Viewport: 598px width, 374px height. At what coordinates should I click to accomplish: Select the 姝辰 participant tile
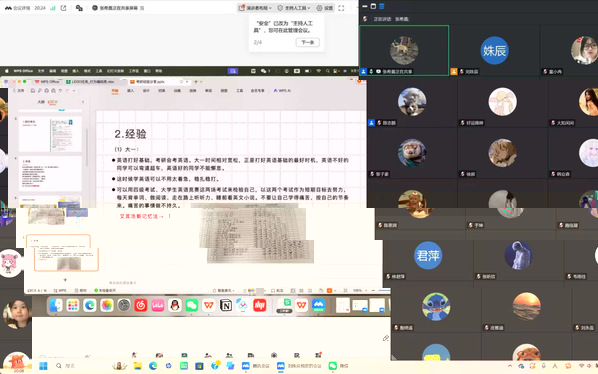(494, 50)
